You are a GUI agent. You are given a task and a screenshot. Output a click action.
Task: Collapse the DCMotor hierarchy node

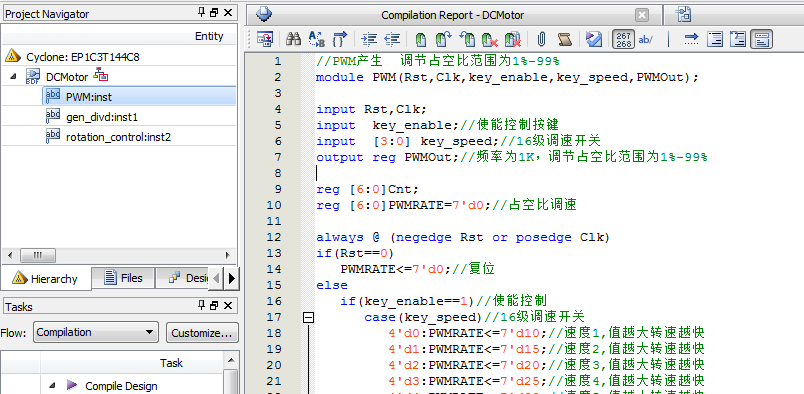click(13, 77)
